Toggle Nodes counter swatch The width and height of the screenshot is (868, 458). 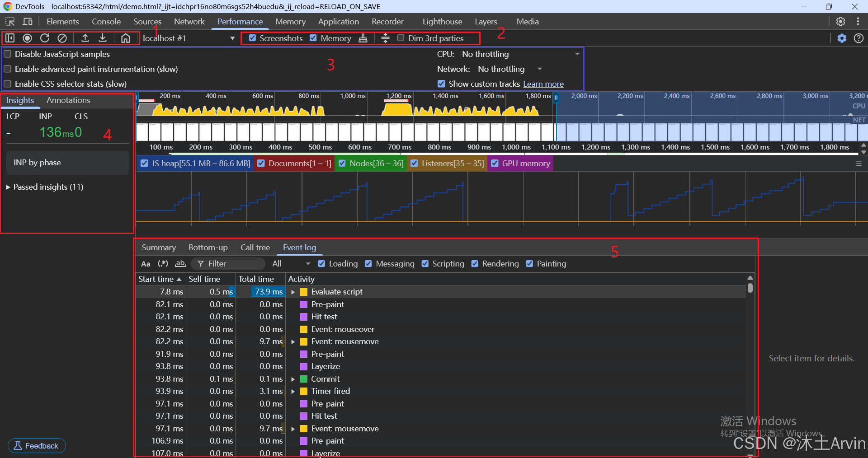coord(342,164)
